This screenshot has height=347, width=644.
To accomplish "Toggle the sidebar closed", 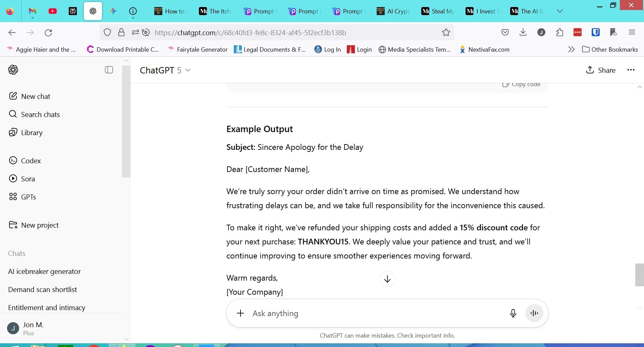I will (109, 70).
